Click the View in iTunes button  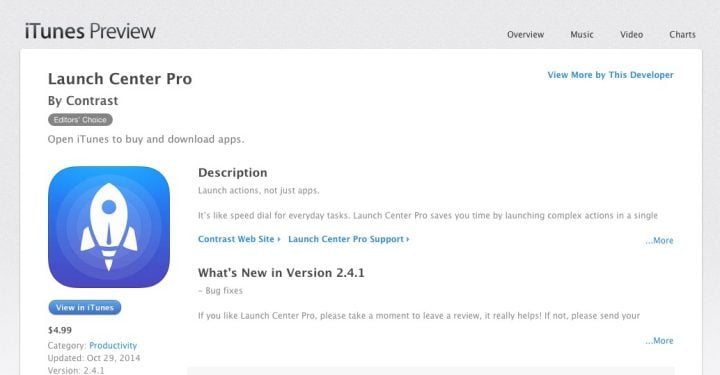tap(85, 308)
